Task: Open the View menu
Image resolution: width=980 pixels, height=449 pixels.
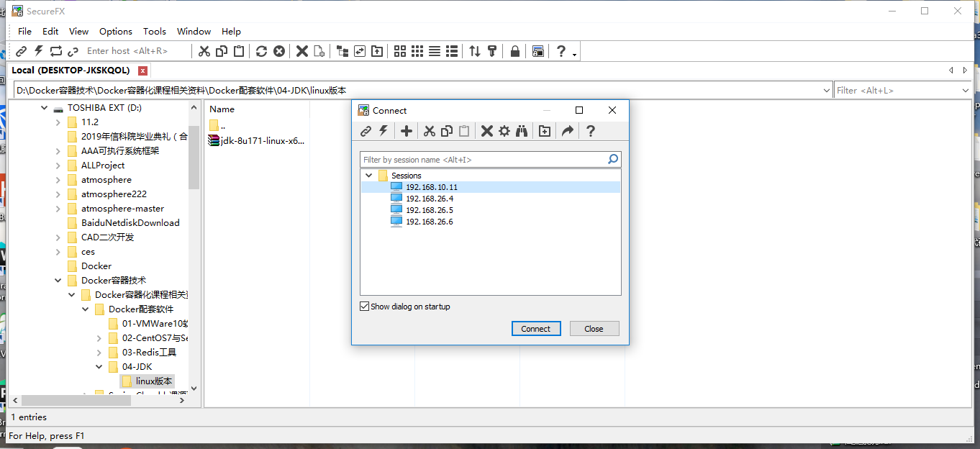Action: (x=79, y=32)
